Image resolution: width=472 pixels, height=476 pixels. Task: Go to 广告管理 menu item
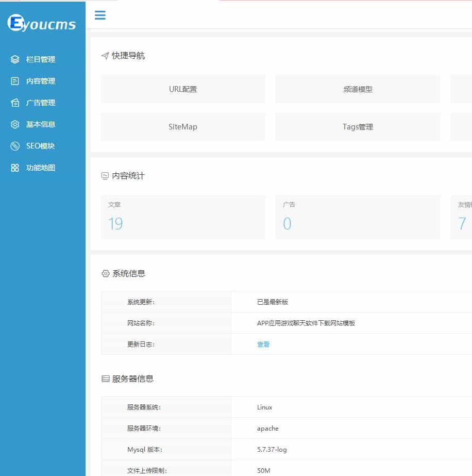(x=41, y=103)
